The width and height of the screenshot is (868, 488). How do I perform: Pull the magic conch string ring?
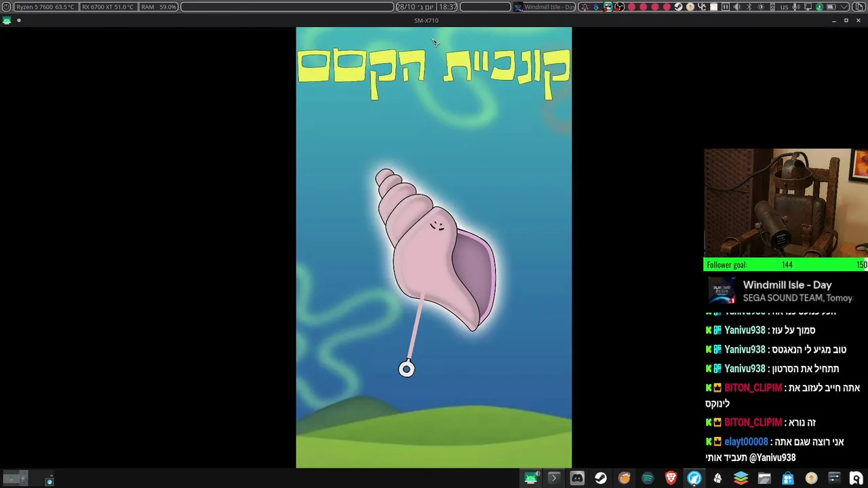click(406, 369)
